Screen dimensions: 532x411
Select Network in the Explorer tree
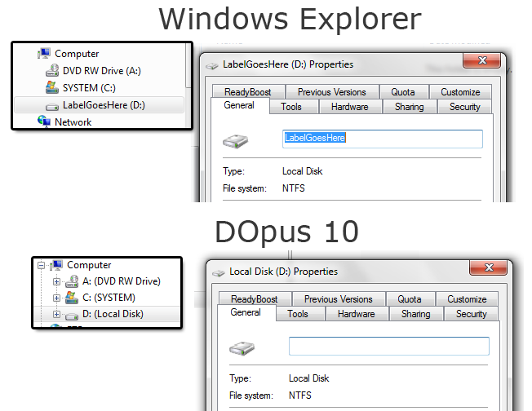[x=73, y=122]
